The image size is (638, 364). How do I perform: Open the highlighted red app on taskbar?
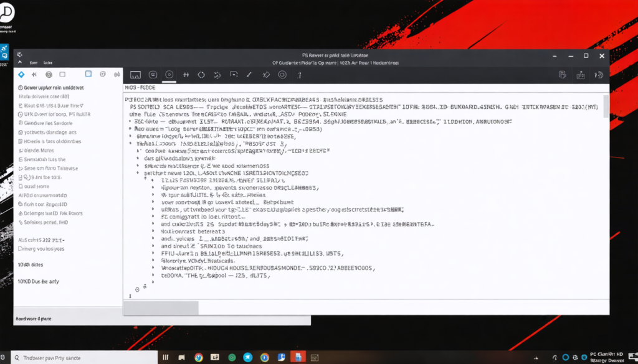click(x=298, y=357)
